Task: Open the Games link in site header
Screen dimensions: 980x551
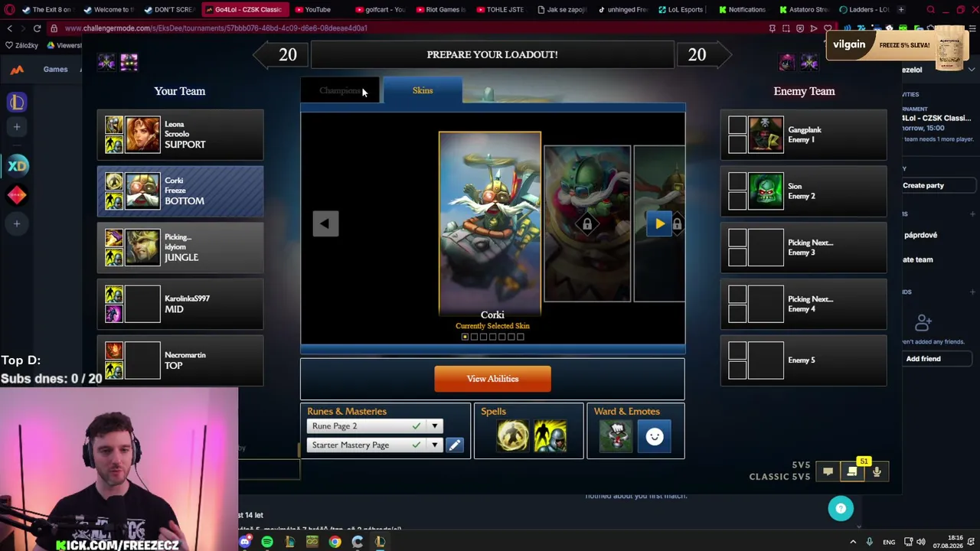Action: pos(55,69)
